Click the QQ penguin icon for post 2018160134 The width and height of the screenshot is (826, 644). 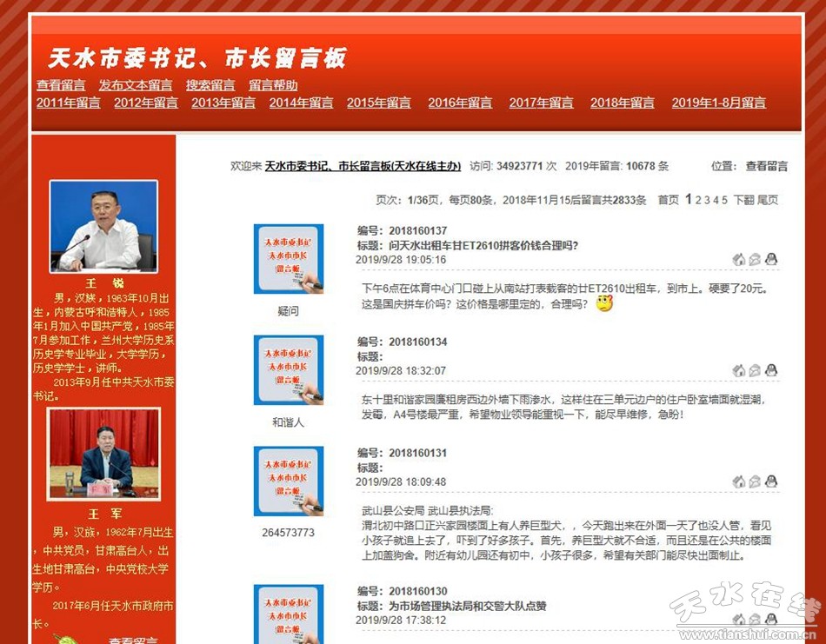click(x=770, y=370)
